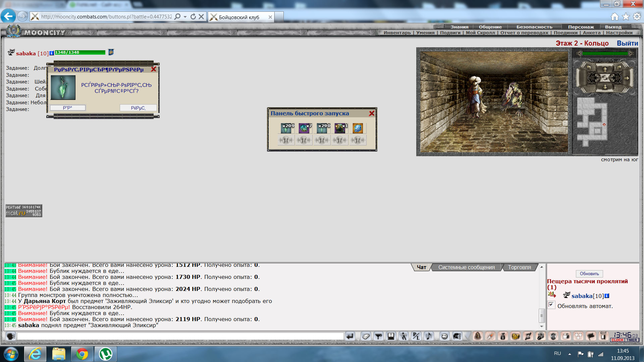Image resolution: width=644 pixels, height=362 pixels.
Task: Click the chat head icon left of input
Action: coord(10,336)
